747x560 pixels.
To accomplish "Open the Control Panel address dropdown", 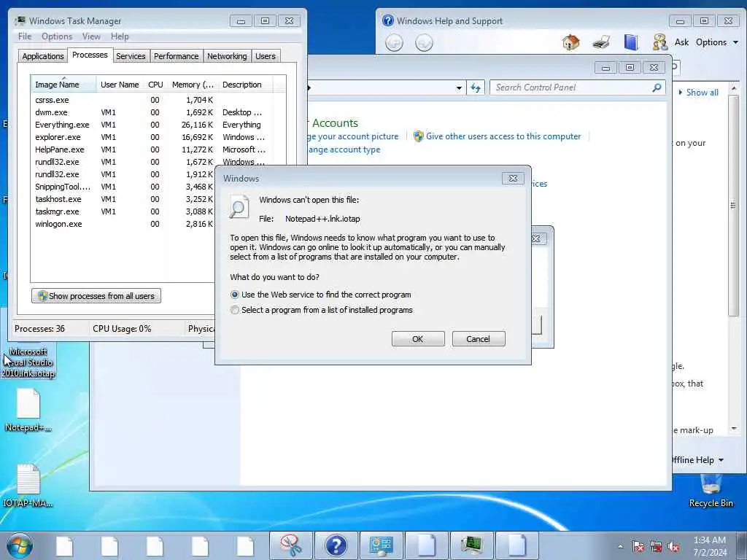I will [x=459, y=88].
